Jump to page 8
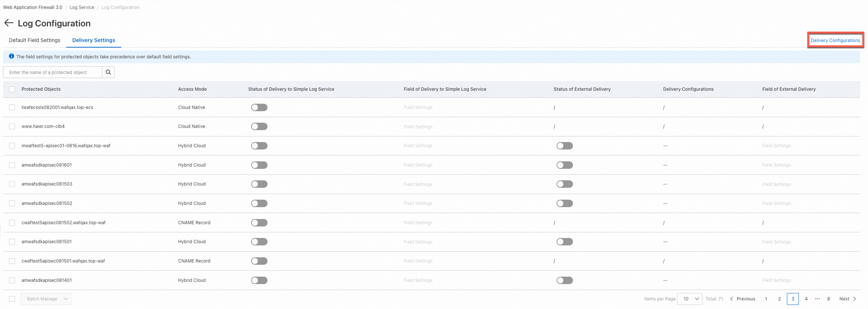 point(829,299)
